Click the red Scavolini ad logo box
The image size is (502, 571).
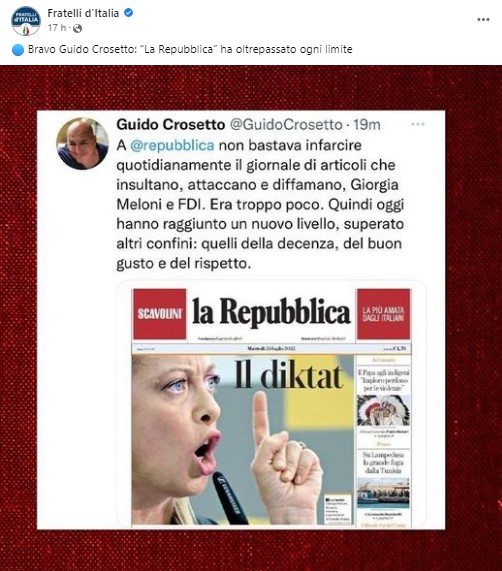160,314
